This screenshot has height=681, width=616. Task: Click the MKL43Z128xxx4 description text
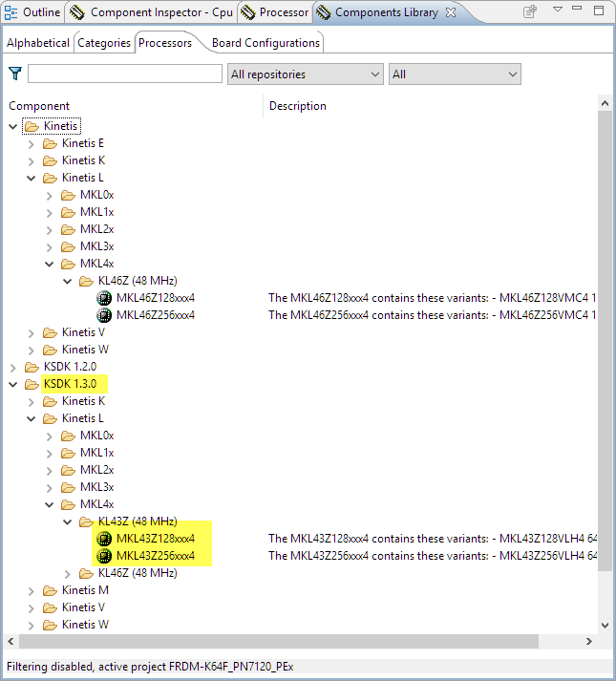[433, 539]
